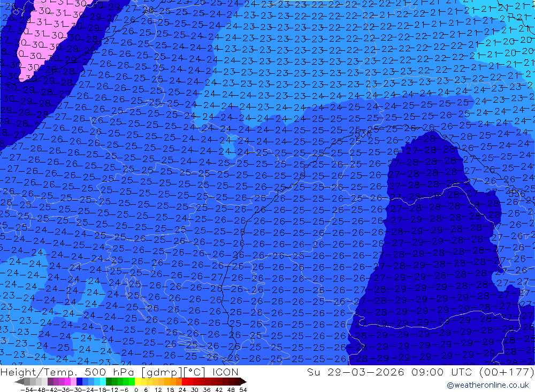This screenshot has width=535, height=392.
Task: Pick the cyan legend swatch above -18
Action: [103, 382]
